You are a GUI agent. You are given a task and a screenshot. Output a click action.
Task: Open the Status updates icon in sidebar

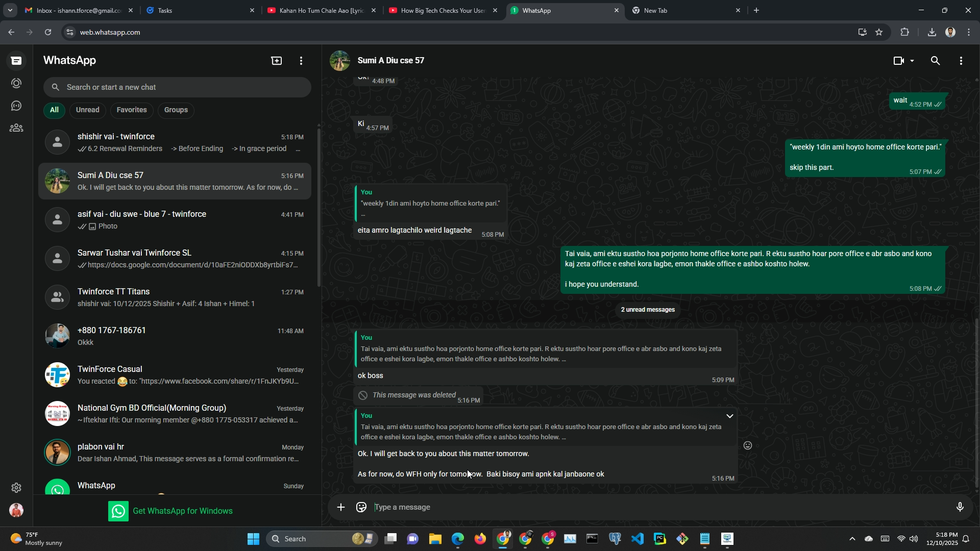[x=16, y=83]
